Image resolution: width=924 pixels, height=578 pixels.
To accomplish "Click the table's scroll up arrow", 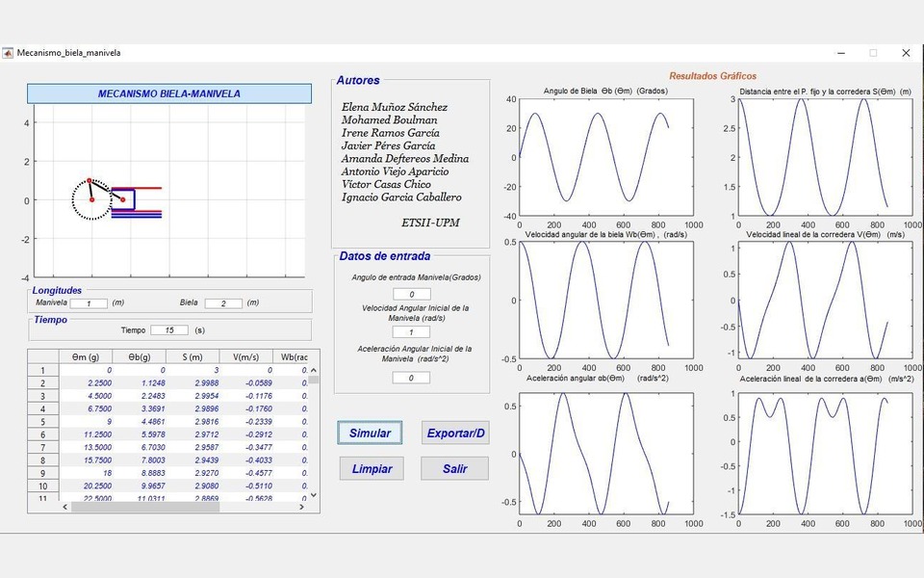I will 314,370.
